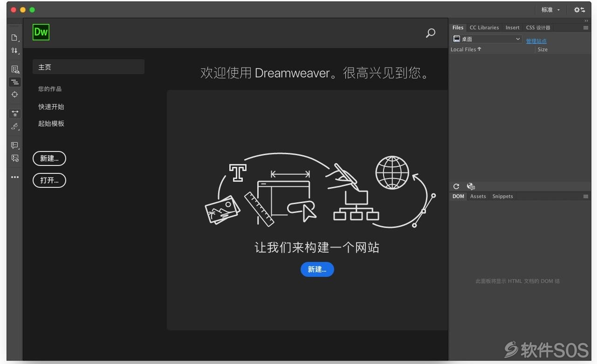Select 主页 in the start sidebar
Screen dimensions: 597x364
coord(89,67)
